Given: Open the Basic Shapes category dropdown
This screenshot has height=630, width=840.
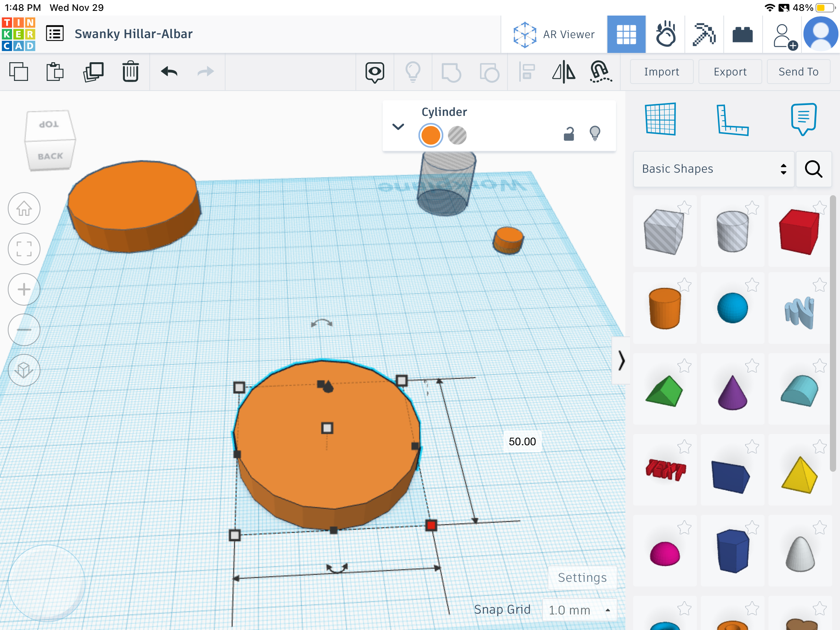Looking at the screenshot, I should 713,169.
